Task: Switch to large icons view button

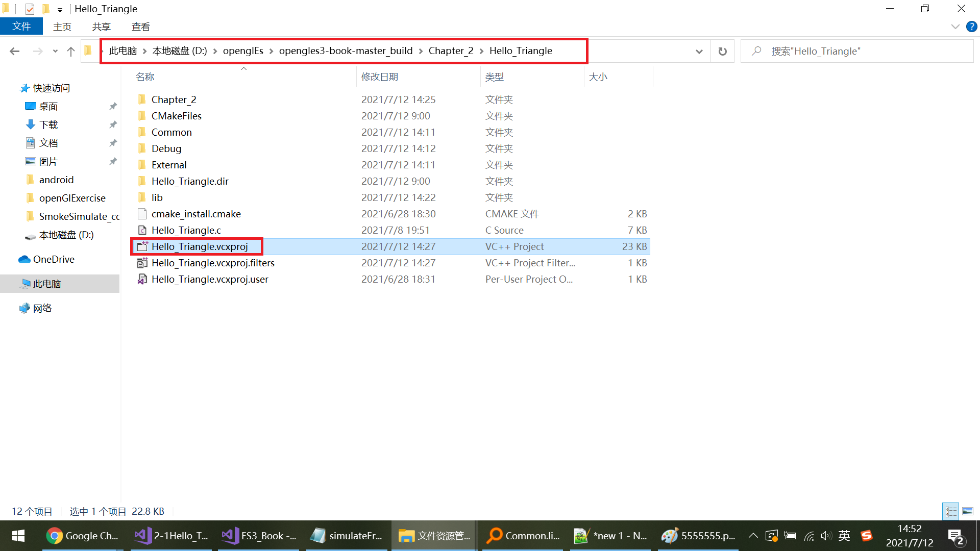Action: [x=968, y=511]
